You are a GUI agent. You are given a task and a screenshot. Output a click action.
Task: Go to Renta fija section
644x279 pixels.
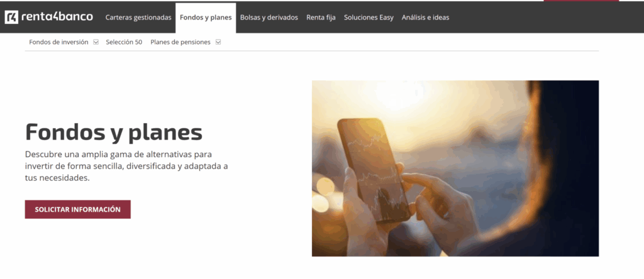321,18
